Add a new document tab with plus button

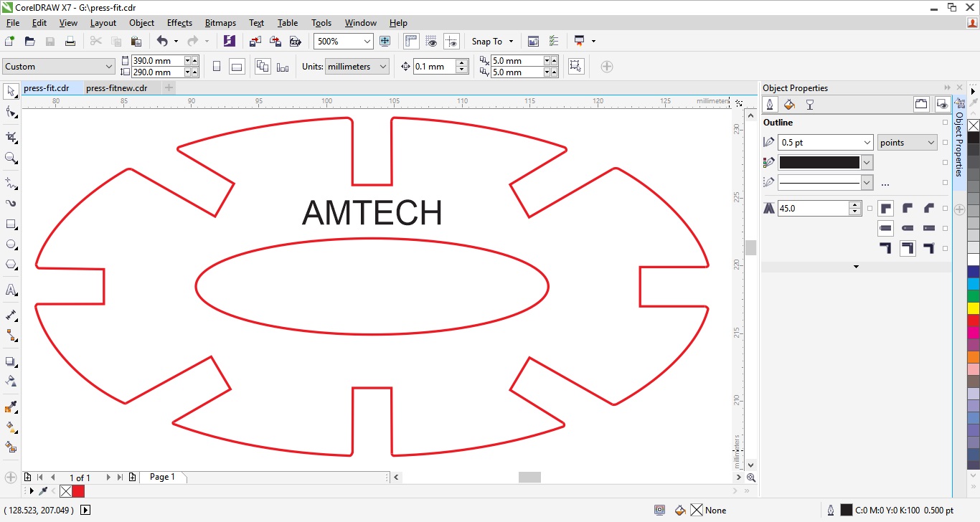[x=169, y=88]
